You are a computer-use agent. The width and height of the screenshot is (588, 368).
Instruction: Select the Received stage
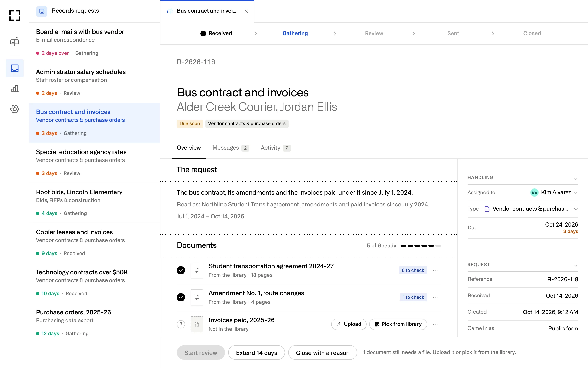[216, 33]
